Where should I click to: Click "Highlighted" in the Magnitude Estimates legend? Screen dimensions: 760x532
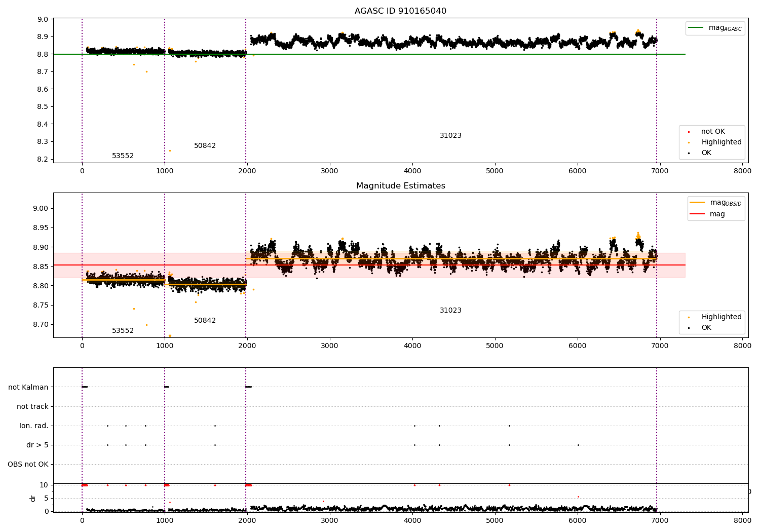[721, 317]
